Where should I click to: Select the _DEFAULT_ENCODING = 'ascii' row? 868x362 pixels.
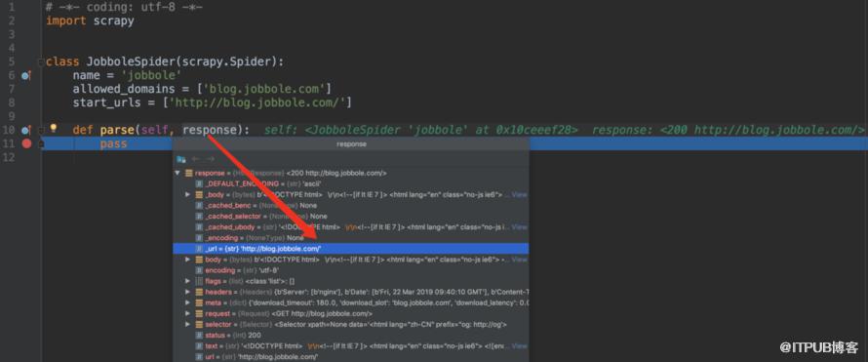point(351,183)
